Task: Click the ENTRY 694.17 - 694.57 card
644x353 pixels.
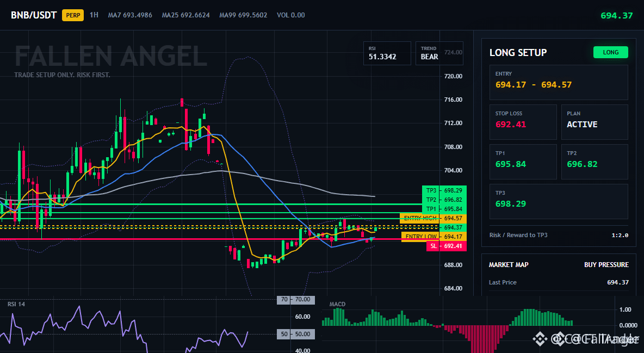Action: pyautogui.click(x=559, y=82)
